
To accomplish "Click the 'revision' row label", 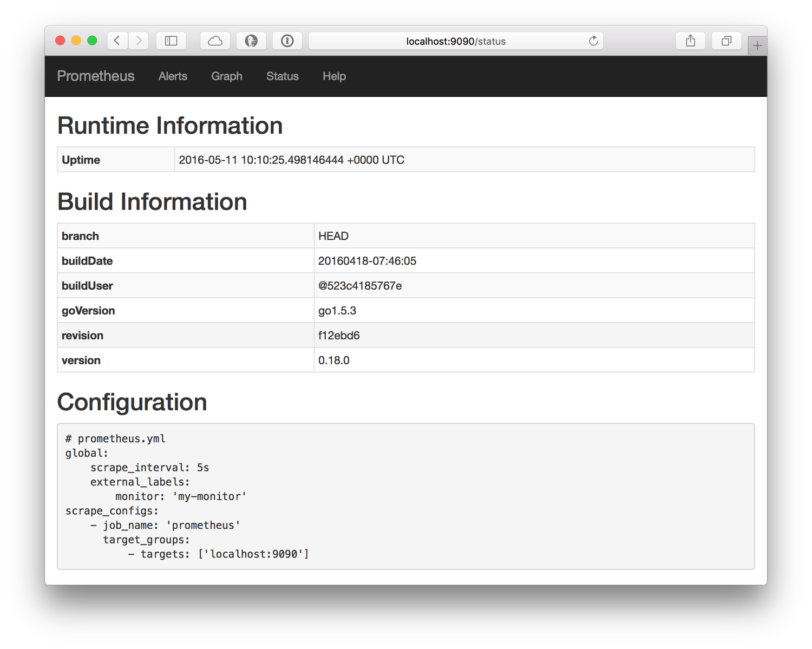I will coord(82,336).
